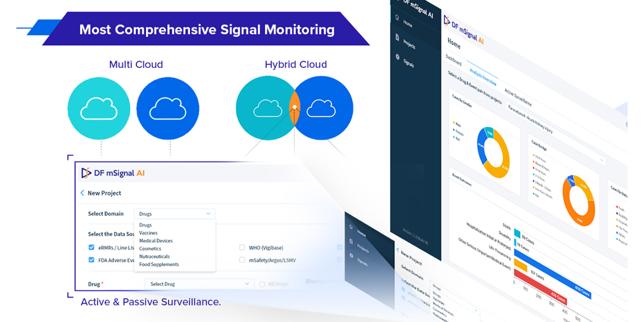This screenshot has height=322, width=644.
Task: Check the mSafety/Argus/LSMV checkbox
Action: tap(242, 260)
